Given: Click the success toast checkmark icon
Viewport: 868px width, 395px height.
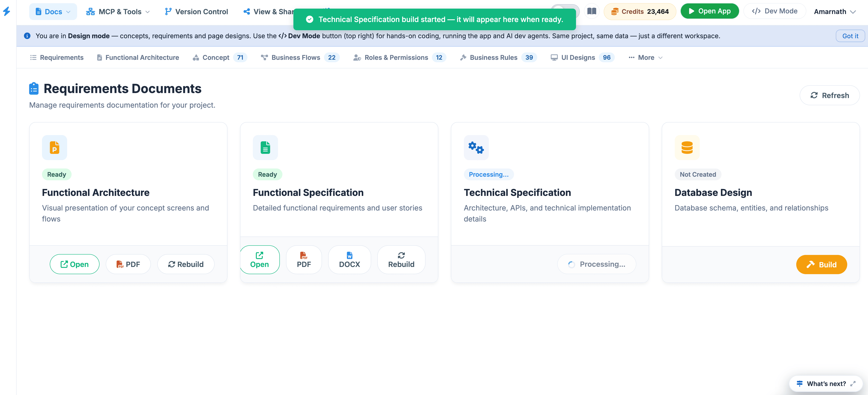Looking at the screenshot, I should (309, 20).
